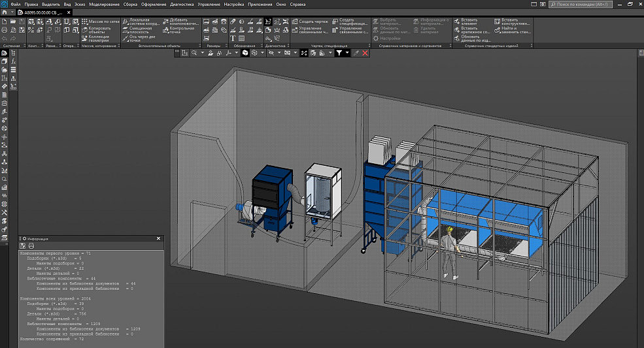This screenshot has height=348, width=644.
Task: Save the Информация panel contents
Action: pos(23,246)
